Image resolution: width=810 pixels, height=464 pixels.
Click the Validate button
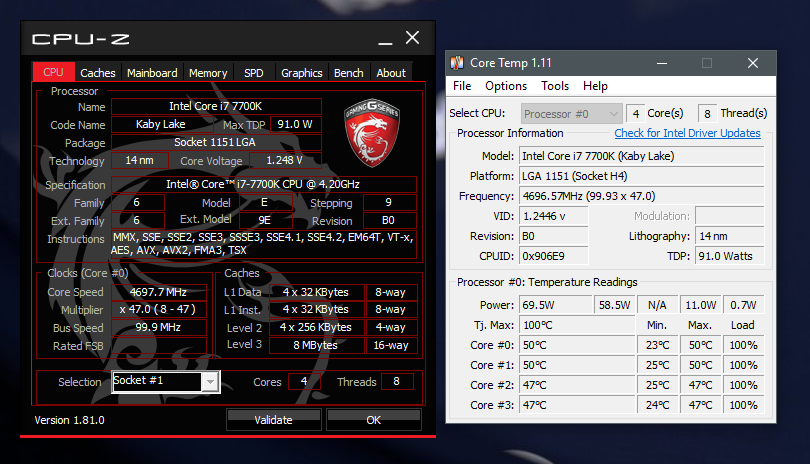(x=273, y=420)
